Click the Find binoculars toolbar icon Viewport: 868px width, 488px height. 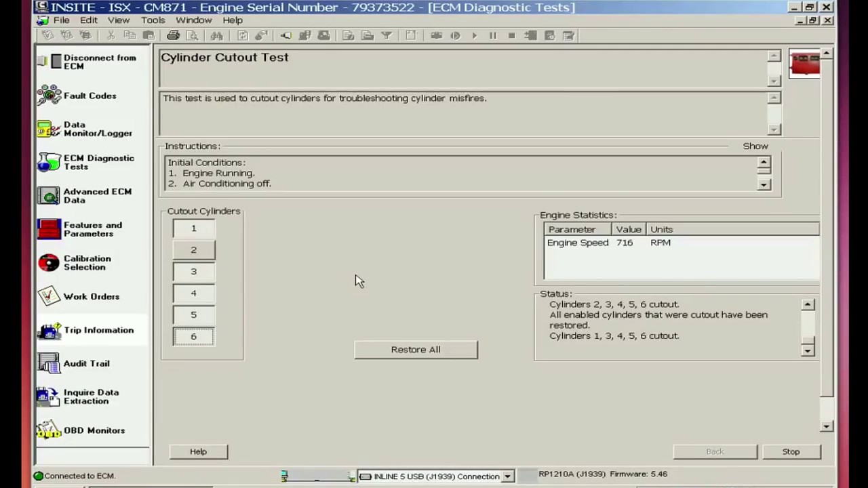[216, 35]
